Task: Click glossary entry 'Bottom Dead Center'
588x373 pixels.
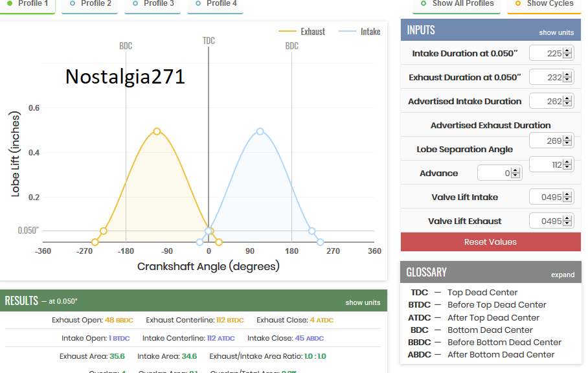Action: tap(490, 330)
